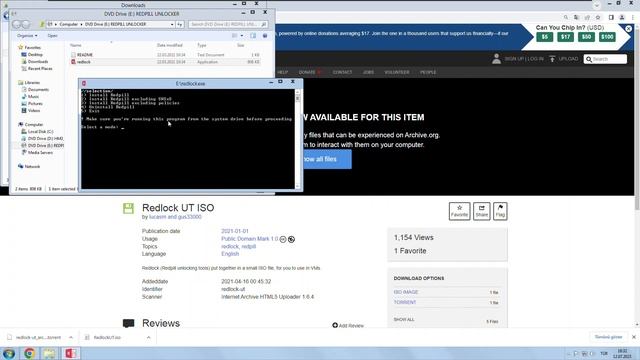
Task: Click the software item floppy icon beside title
Action: 128,208
